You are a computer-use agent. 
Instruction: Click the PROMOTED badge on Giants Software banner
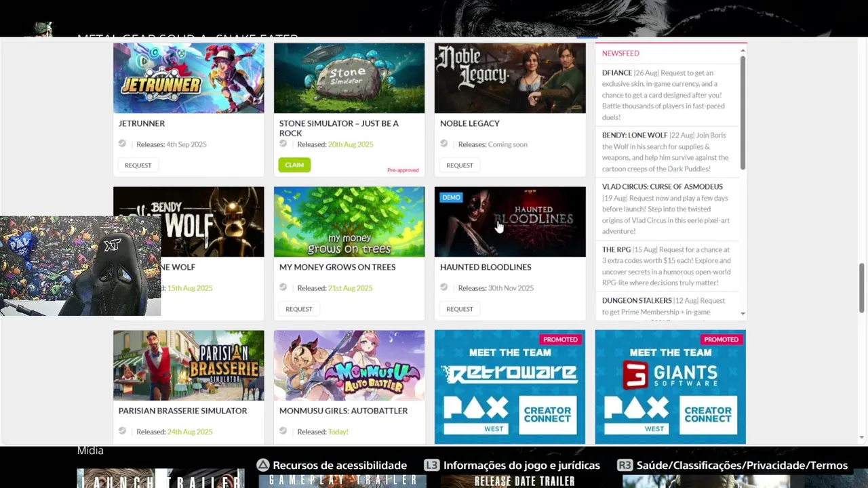pyautogui.click(x=722, y=340)
